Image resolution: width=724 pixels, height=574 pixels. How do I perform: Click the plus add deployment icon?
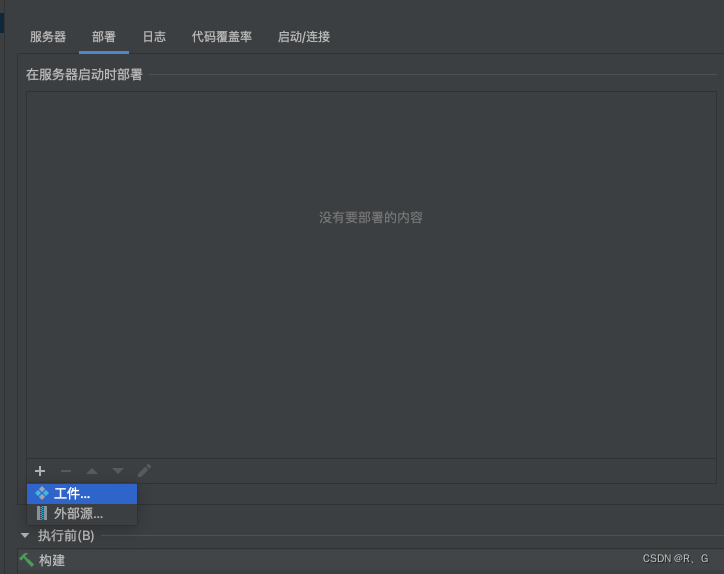pyautogui.click(x=40, y=471)
